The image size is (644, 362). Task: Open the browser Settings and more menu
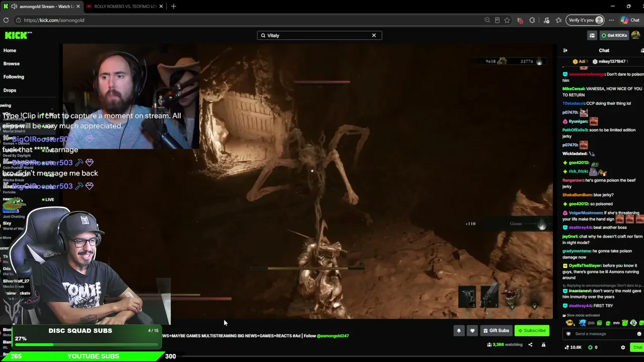coord(611,20)
